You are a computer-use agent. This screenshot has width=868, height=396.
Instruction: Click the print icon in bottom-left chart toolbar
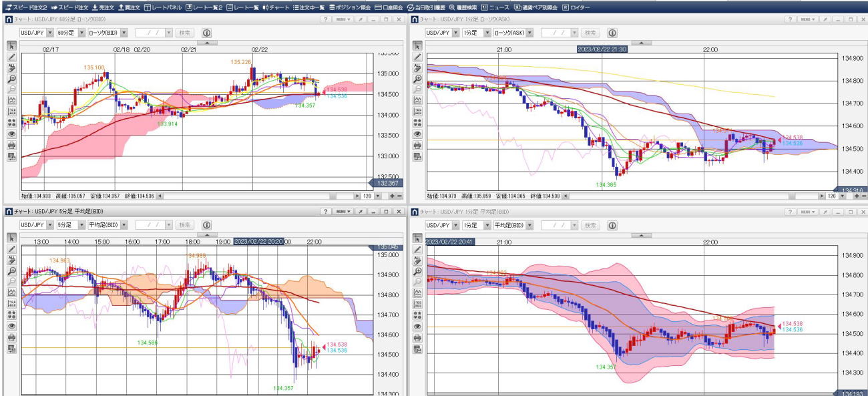[11, 338]
